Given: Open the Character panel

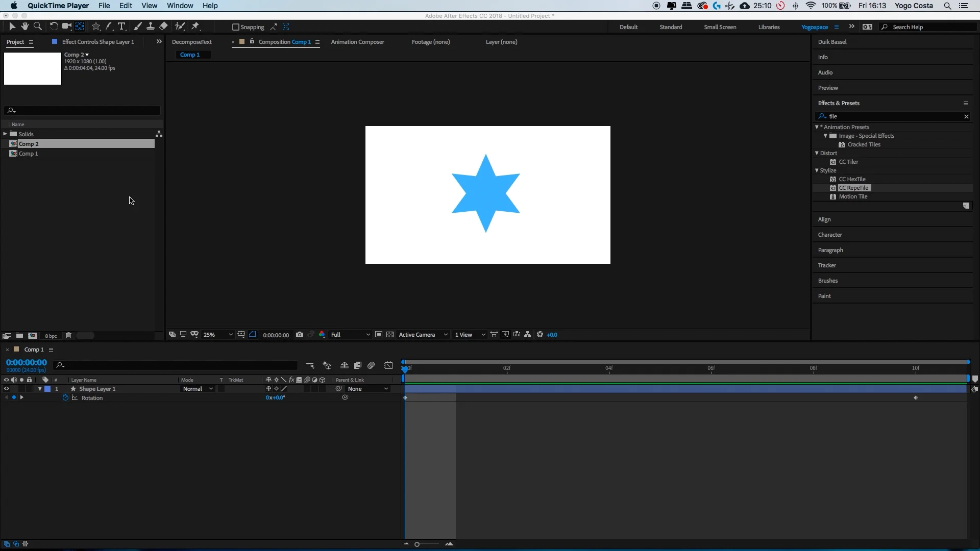Looking at the screenshot, I should (830, 235).
